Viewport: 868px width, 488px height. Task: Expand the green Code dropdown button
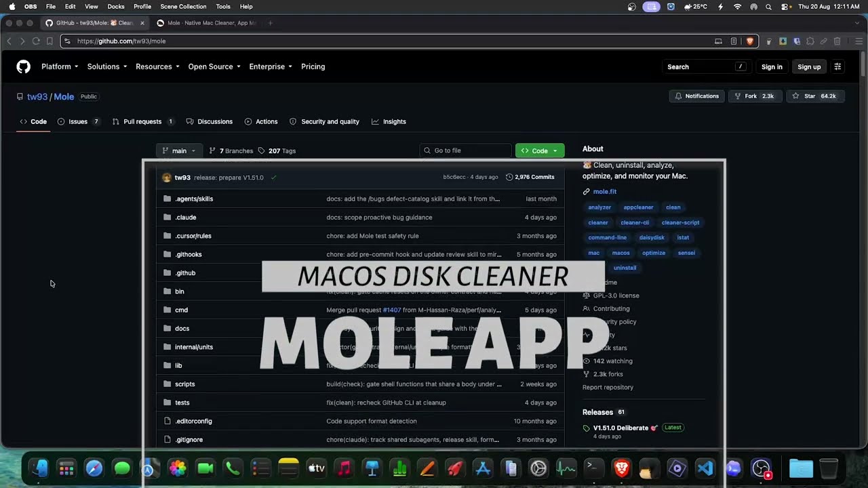[540, 150]
